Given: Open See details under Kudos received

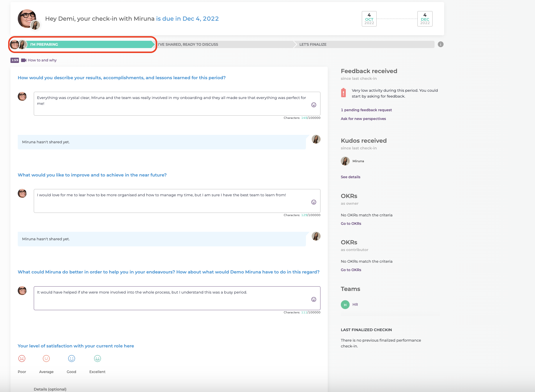Looking at the screenshot, I should click(350, 177).
